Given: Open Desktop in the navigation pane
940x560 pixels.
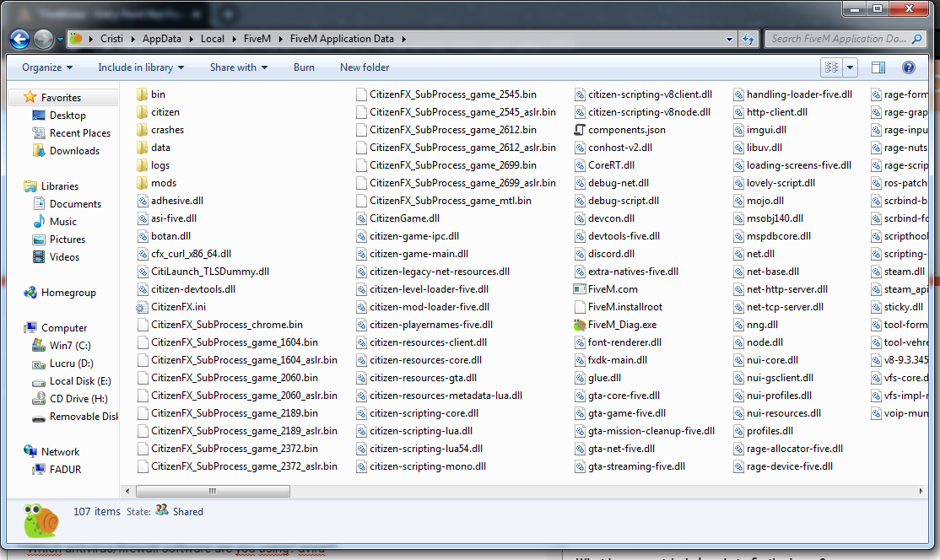Looking at the screenshot, I should click(68, 116).
